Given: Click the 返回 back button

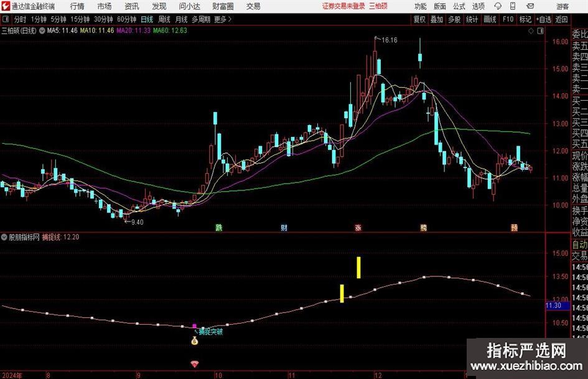Looking at the screenshot, I should [x=561, y=19].
